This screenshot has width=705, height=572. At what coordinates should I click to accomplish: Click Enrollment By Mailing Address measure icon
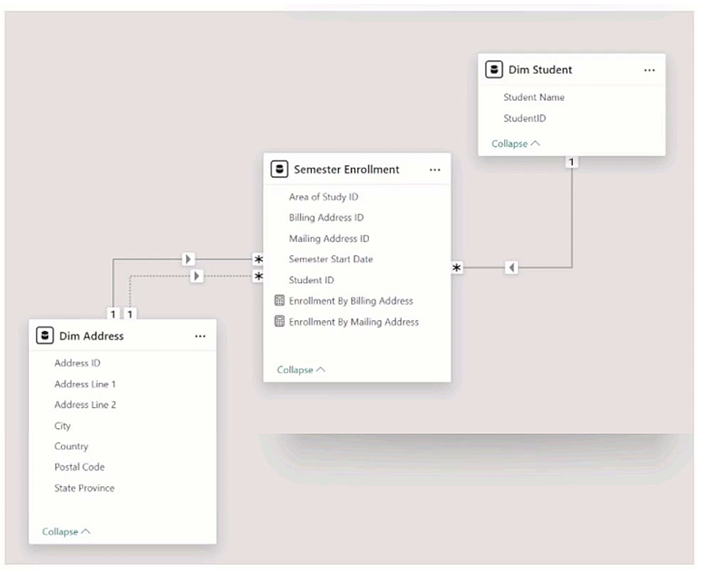279,322
